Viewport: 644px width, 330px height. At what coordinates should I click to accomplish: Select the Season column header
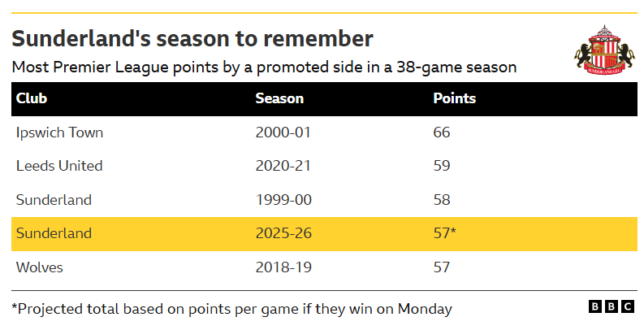click(x=279, y=98)
